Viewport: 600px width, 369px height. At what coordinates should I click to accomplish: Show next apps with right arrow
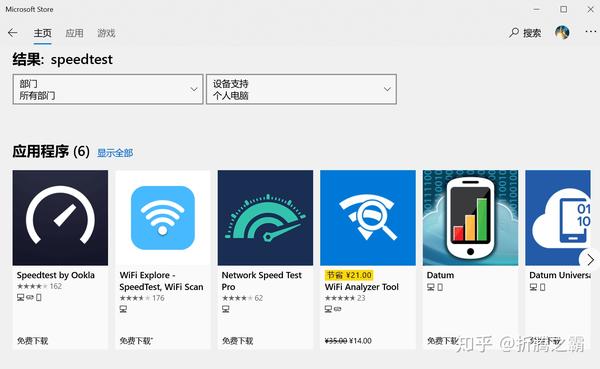(590, 260)
